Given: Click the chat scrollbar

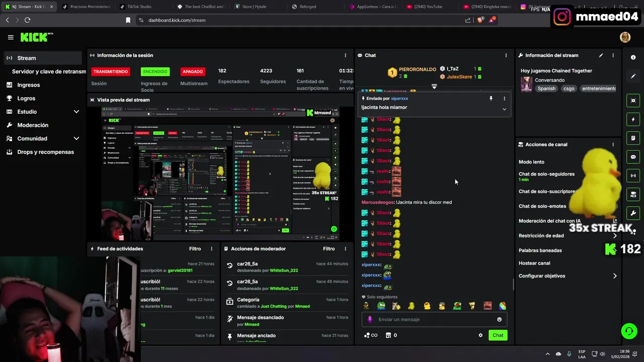Looking at the screenshot, I should (513, 285).
